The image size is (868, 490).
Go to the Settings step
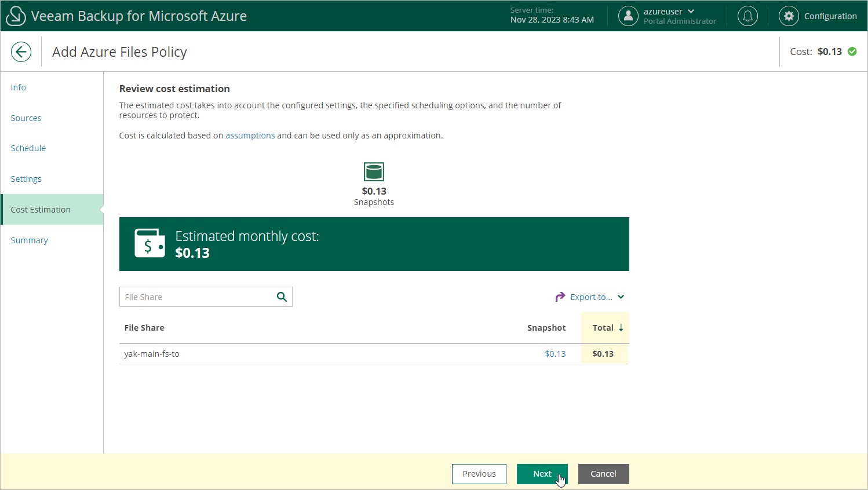coord(26,179)
